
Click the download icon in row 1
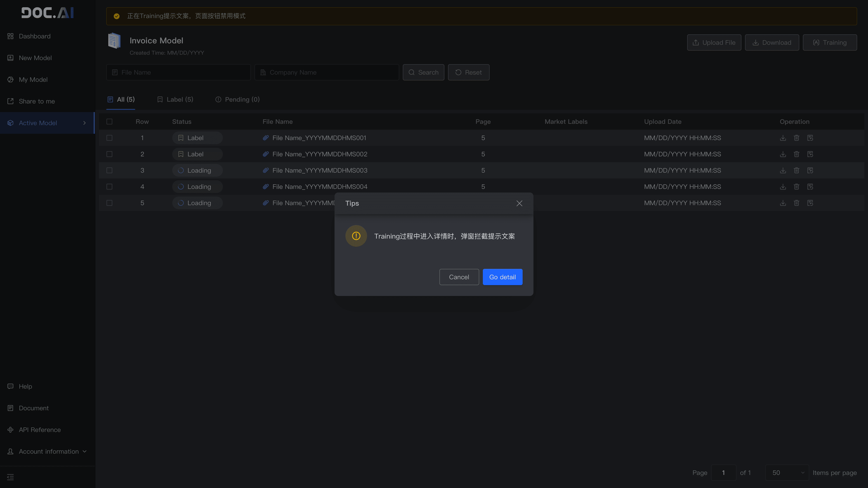click(783, 138)
